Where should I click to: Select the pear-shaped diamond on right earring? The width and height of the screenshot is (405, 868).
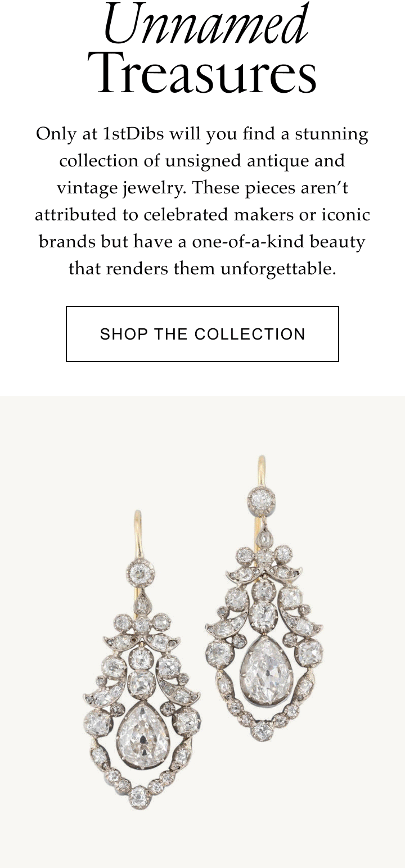263,672
